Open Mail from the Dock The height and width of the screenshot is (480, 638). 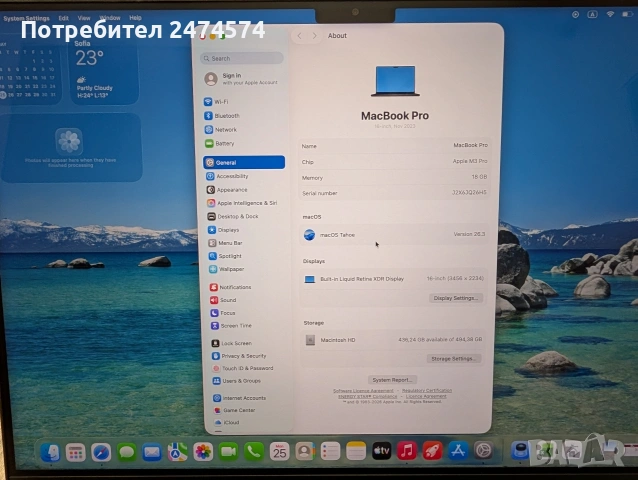pos(152,452)
